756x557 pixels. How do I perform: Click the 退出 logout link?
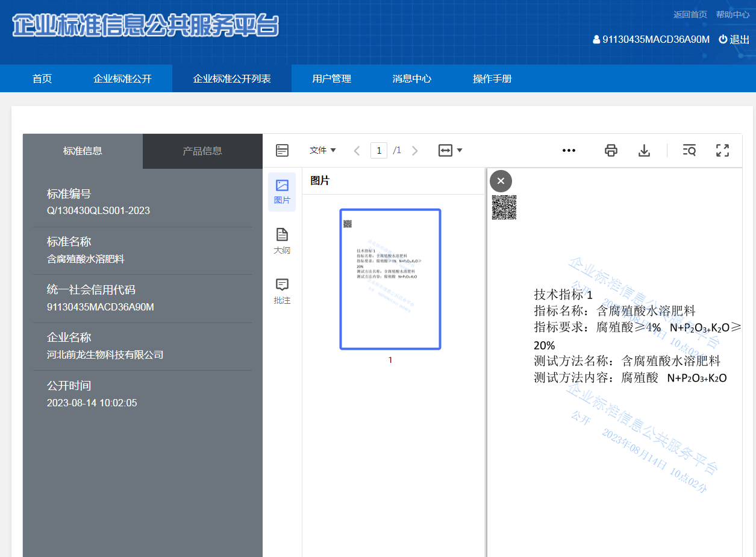pos(734,40)
